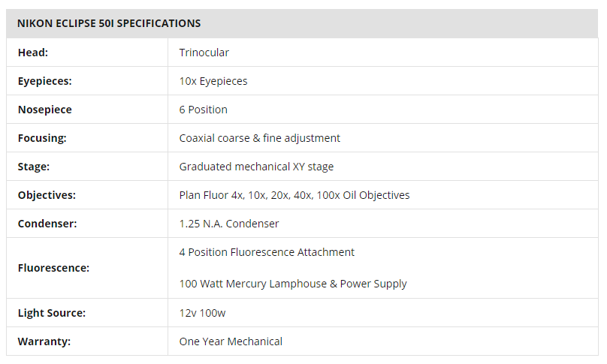
Task: Select the Condenser: row label
Action: click(47, 224)
